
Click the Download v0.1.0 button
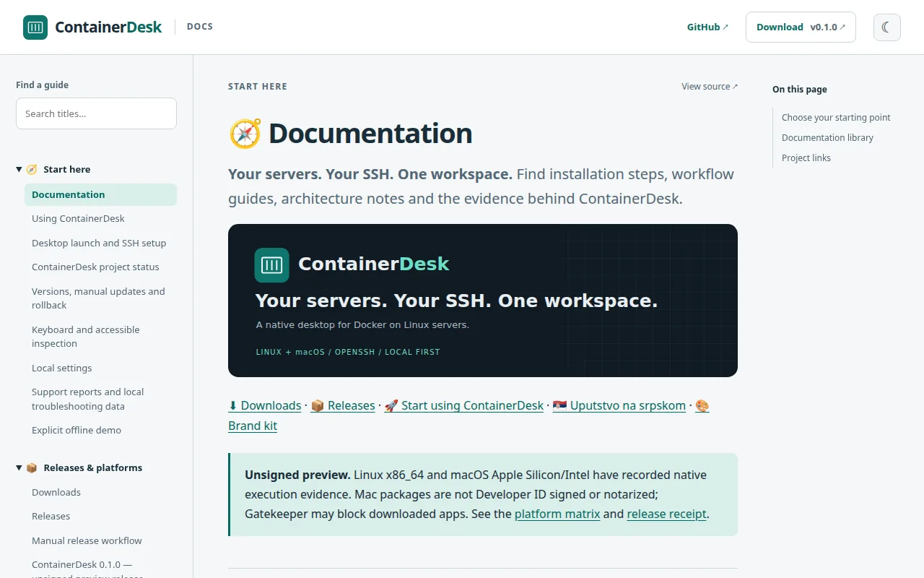pyautogui.click(x=801, y=27)
